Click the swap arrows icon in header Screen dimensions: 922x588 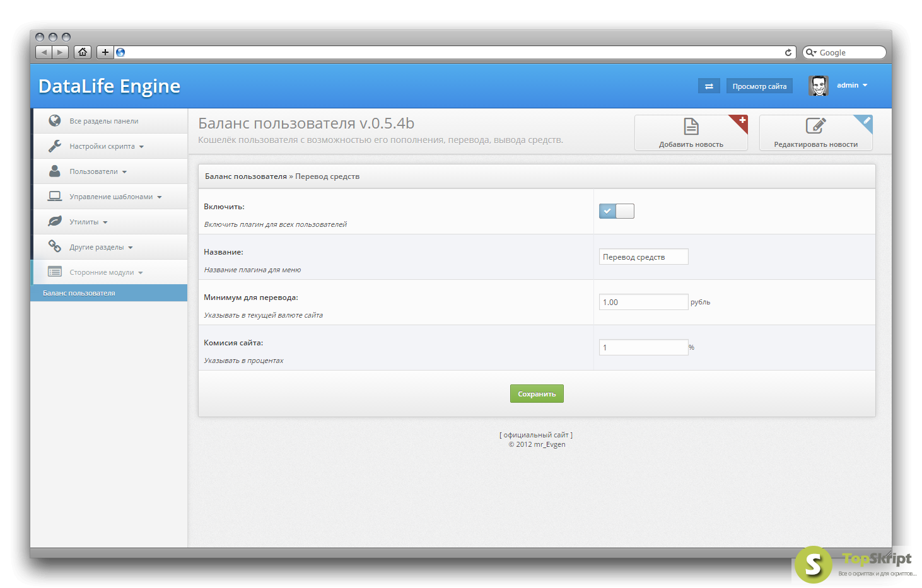pyautogui.click(x=709, y=86)
